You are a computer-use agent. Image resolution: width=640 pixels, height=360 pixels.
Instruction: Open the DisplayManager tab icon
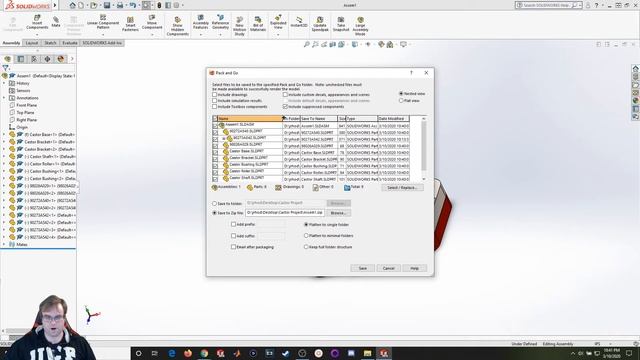61,59
